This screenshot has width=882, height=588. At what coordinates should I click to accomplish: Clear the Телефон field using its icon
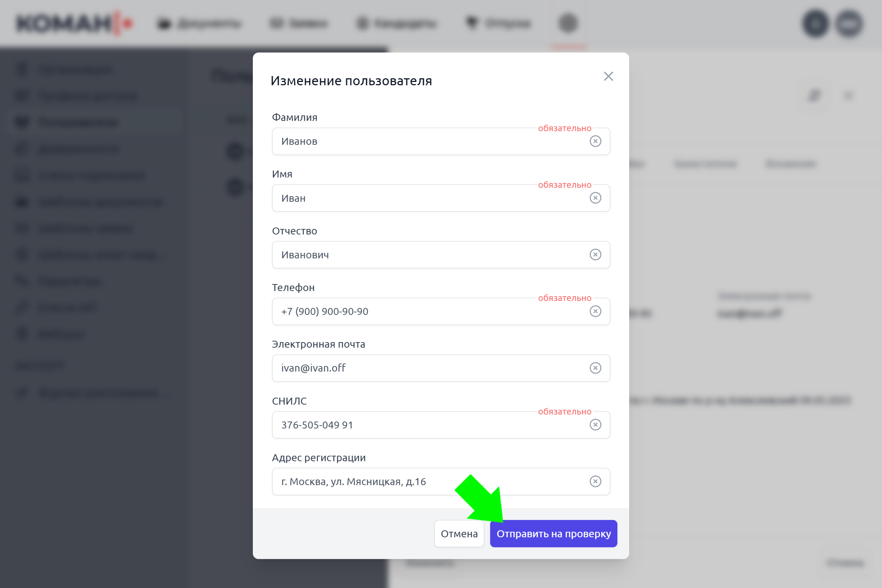pos(595,311)
